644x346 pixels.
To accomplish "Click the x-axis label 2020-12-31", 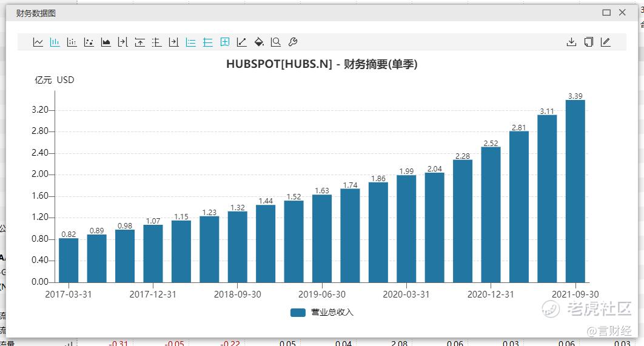I will coord(491,294).
